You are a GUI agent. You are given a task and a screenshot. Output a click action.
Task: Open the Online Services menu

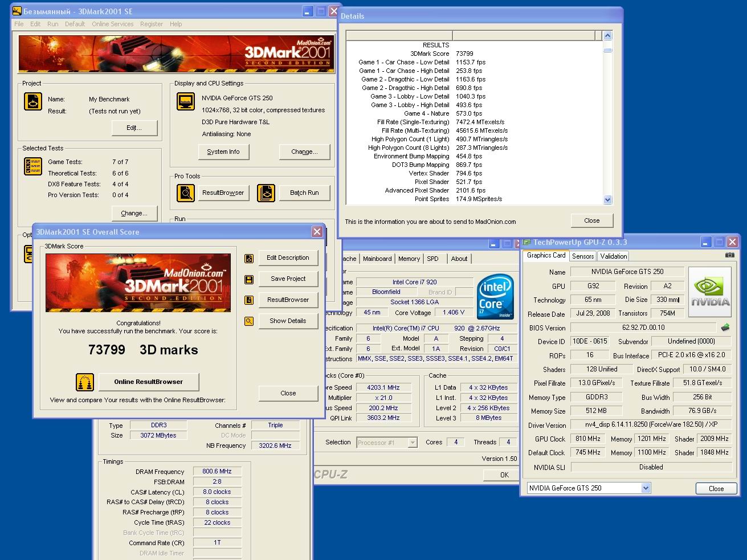click(113, 24)
